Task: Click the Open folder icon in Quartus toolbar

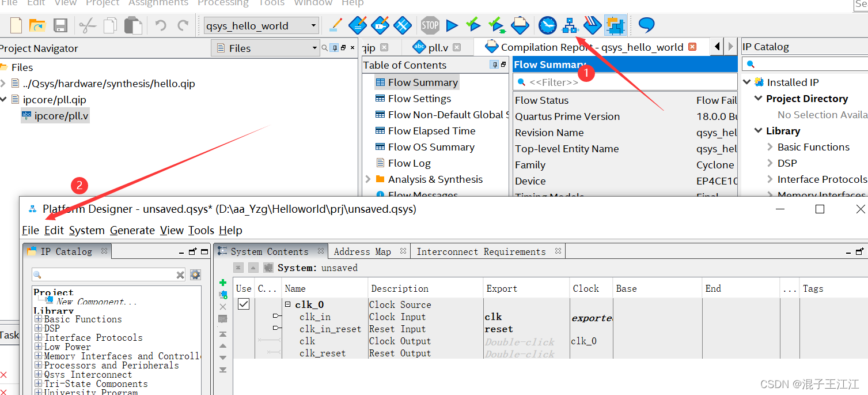Action: pyautogui.click(x=37, y=25)
